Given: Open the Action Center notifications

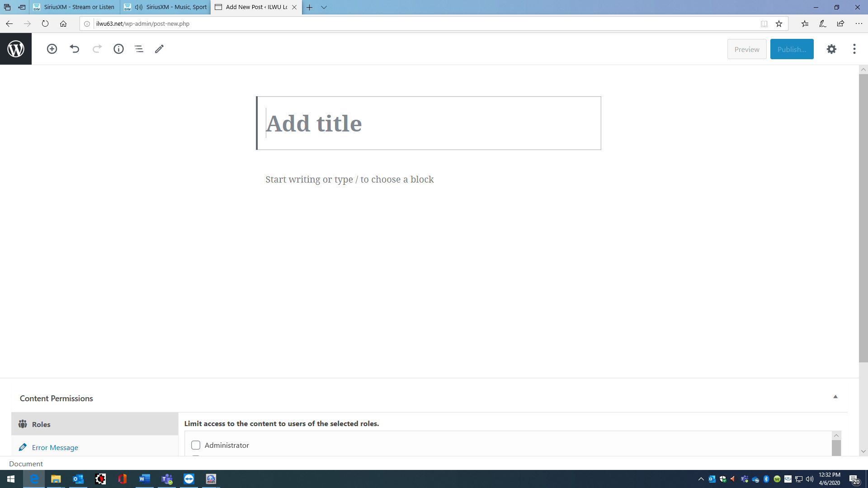Looking at the screenshot, I should (854, 479).
